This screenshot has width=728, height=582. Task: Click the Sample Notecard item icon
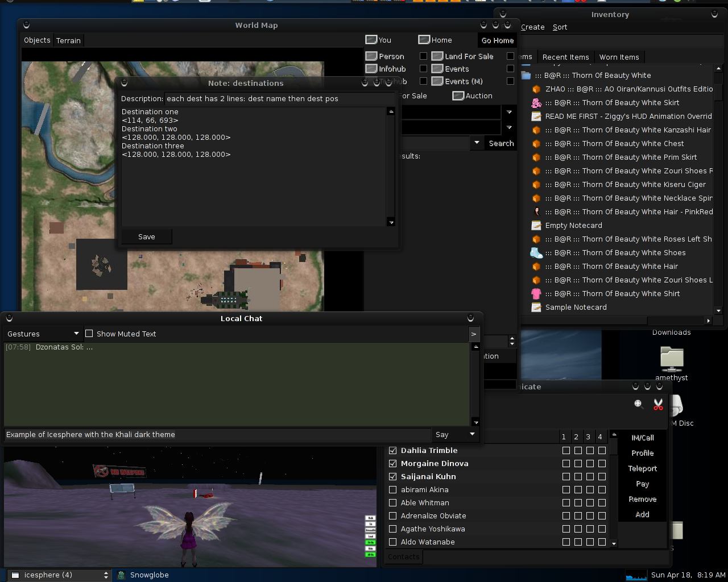click(x=536, y=307)
